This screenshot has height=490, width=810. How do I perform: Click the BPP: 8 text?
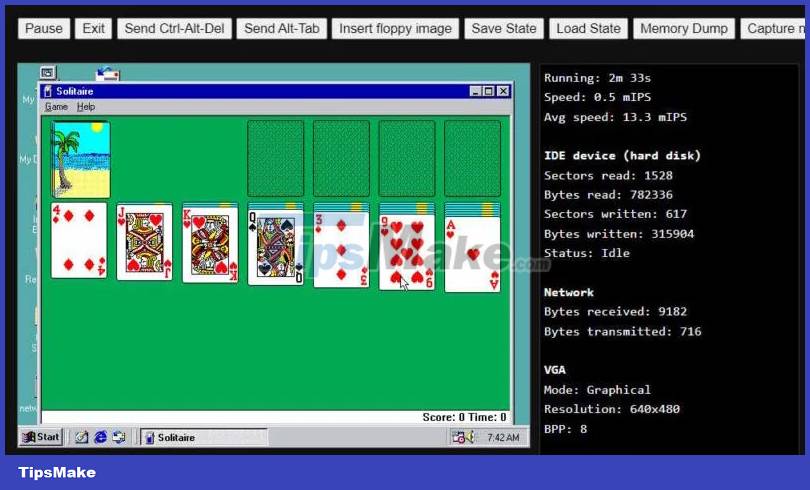tap(565, 429)
